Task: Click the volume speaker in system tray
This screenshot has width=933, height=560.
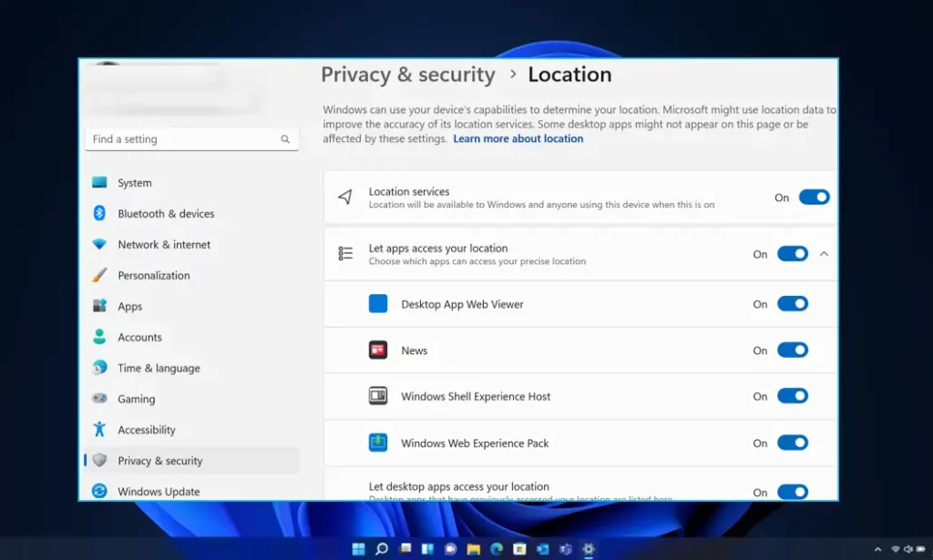Action: [908, 549]
